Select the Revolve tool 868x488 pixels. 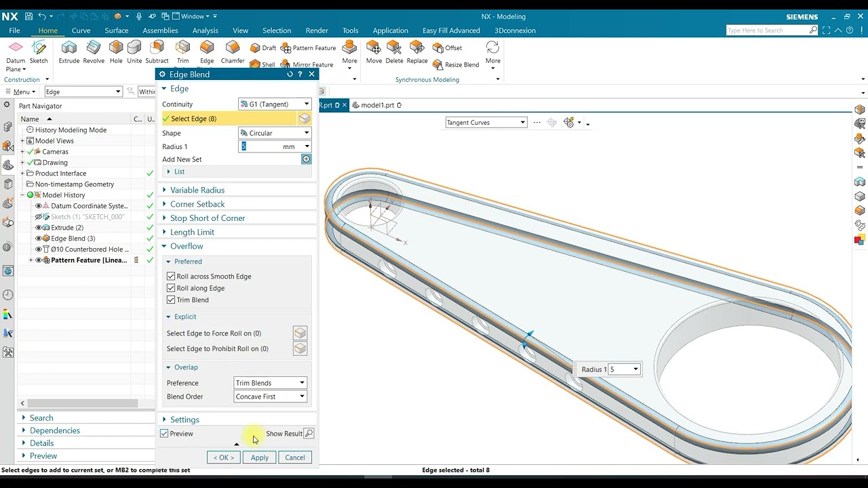coord(94,52)
